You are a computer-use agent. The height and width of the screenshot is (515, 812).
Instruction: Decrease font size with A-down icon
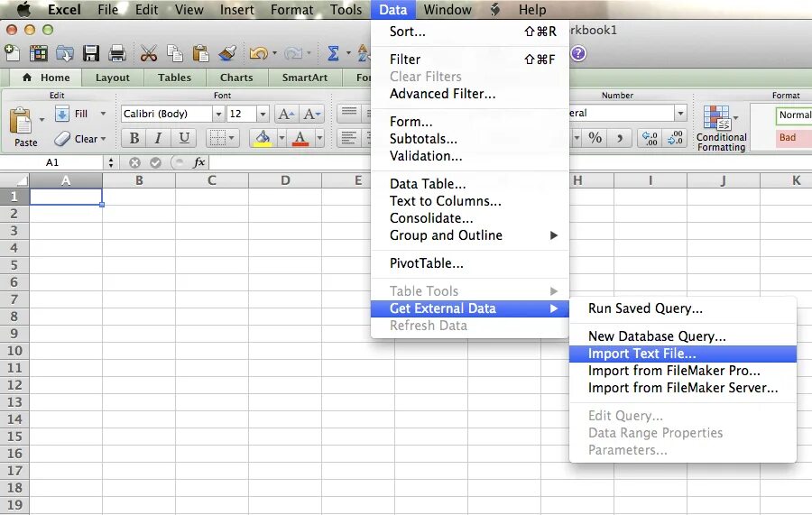pyautogui.click(x=312, y=114)
